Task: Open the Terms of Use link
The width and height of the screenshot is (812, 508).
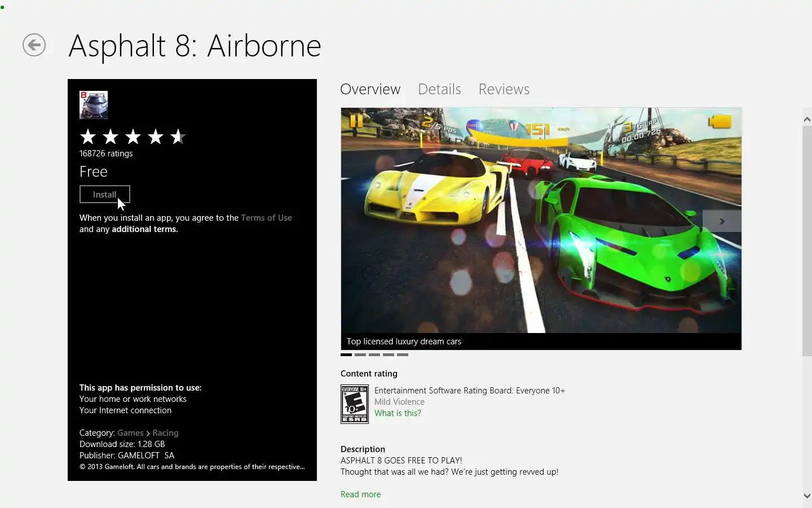Action: [x=266, y=218]
